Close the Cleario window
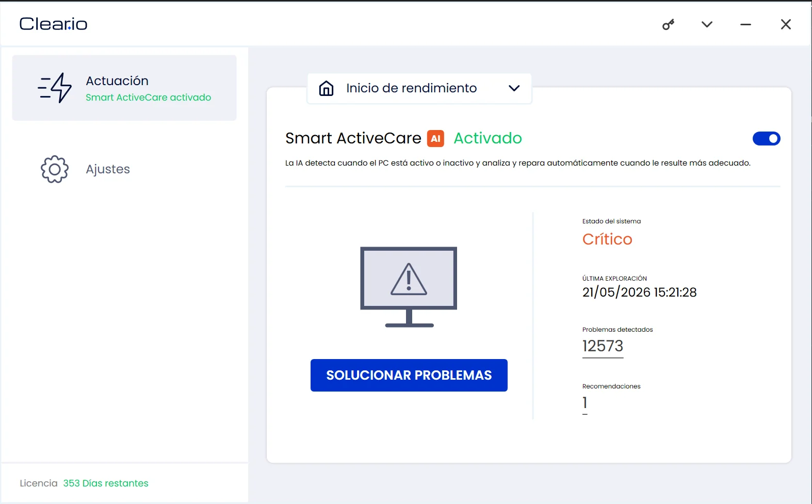The image size is (812, 504). click(786, 24)
